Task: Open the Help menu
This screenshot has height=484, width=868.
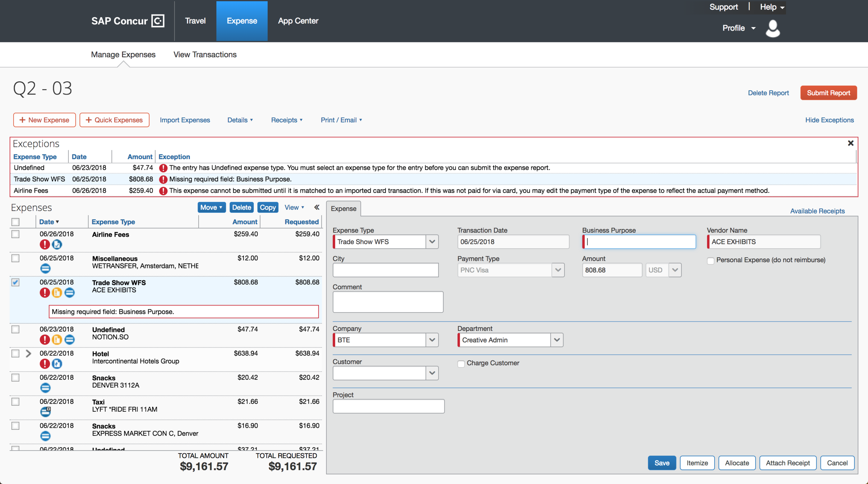Action: (x=772, y=7)
